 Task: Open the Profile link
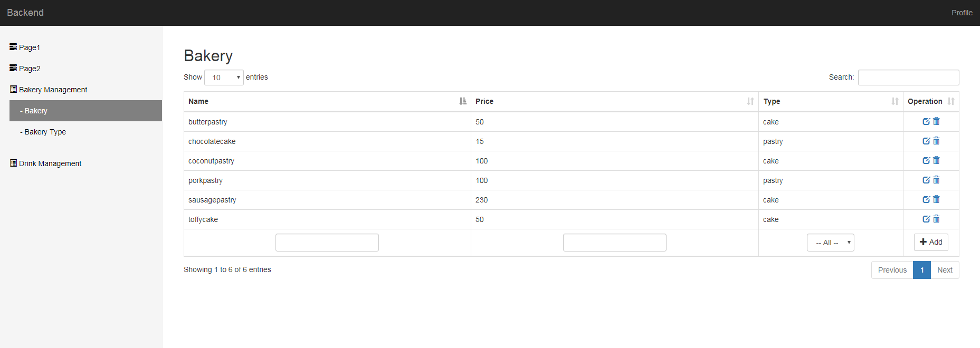[x=962, y=13]
